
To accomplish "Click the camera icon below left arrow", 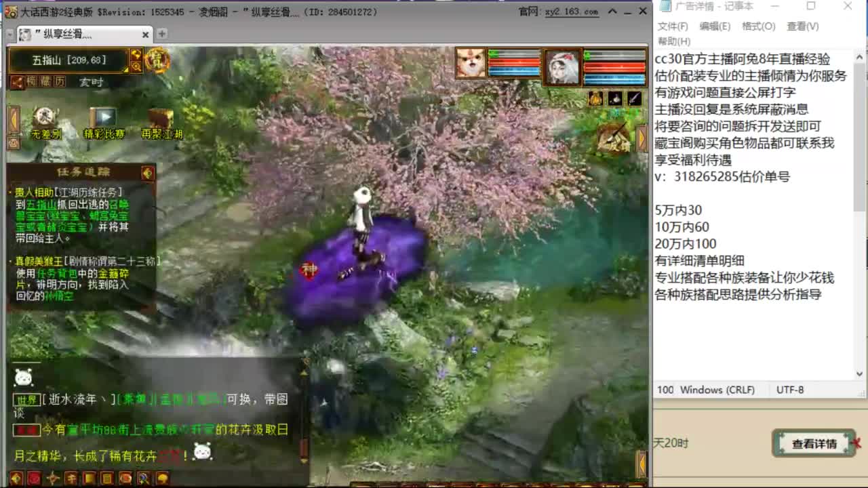I will point(14,143).
